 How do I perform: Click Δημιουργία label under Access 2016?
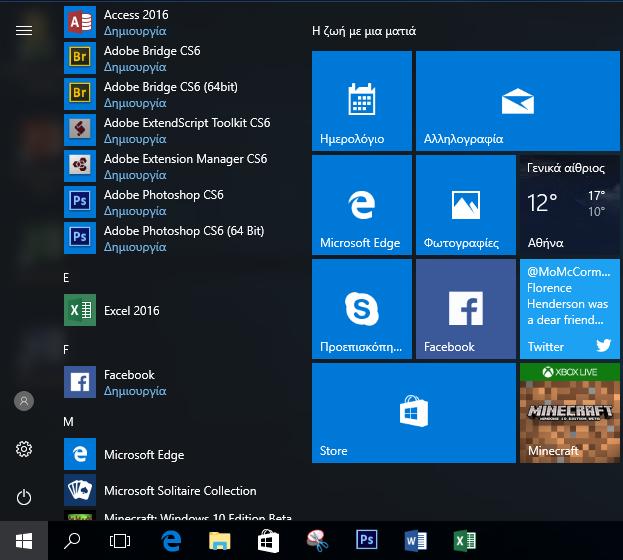(135, 31)
